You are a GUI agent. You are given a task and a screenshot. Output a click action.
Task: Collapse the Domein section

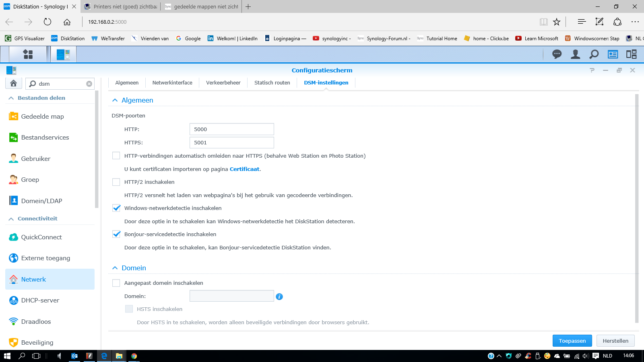click(x=115, y=268)
